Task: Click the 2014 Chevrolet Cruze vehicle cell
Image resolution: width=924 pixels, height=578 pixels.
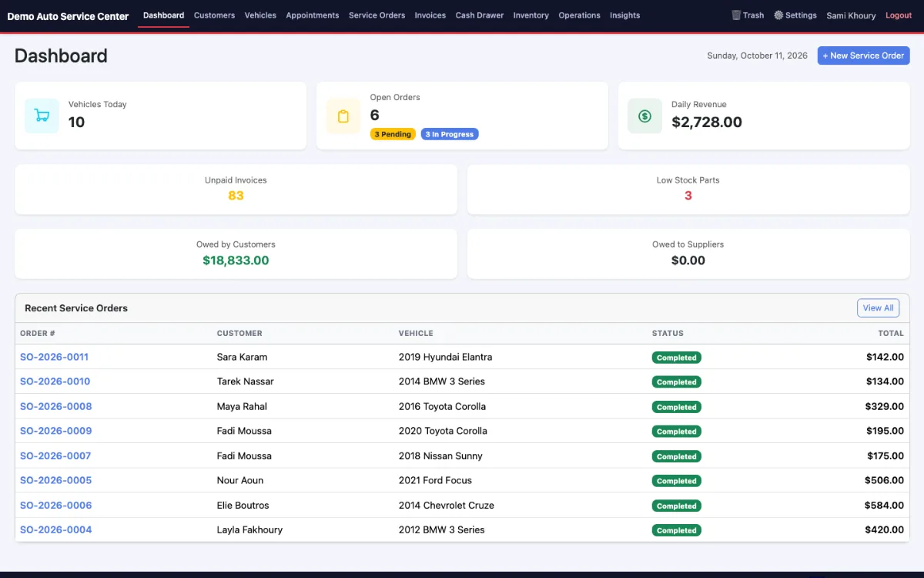Action: [x=447, y=505]
